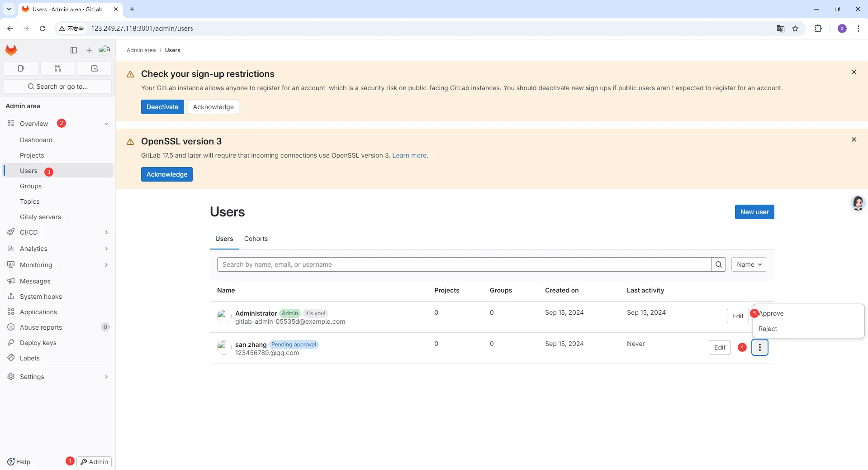This screenshot has height=470, width=868.
Task: Toggle the sidebar collapse icon
Action: [74, 50]
